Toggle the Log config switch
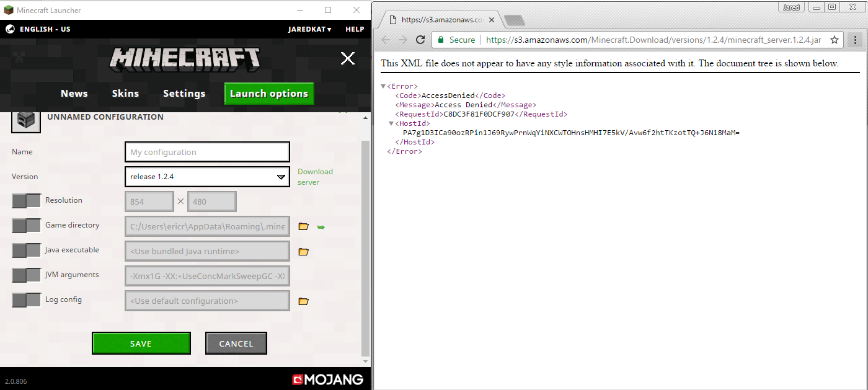The width and height of the screenshot is (868, 390). (x=26, y=300)
